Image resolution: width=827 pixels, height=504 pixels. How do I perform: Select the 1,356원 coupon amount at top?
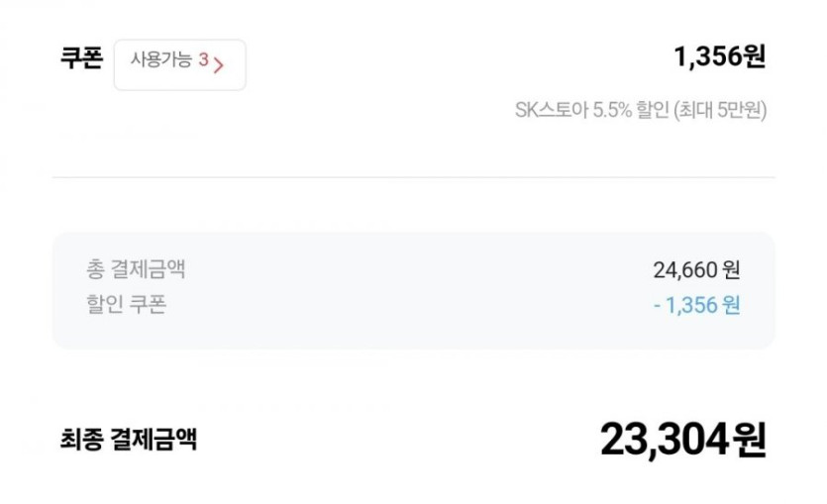(x=720, y=57)
